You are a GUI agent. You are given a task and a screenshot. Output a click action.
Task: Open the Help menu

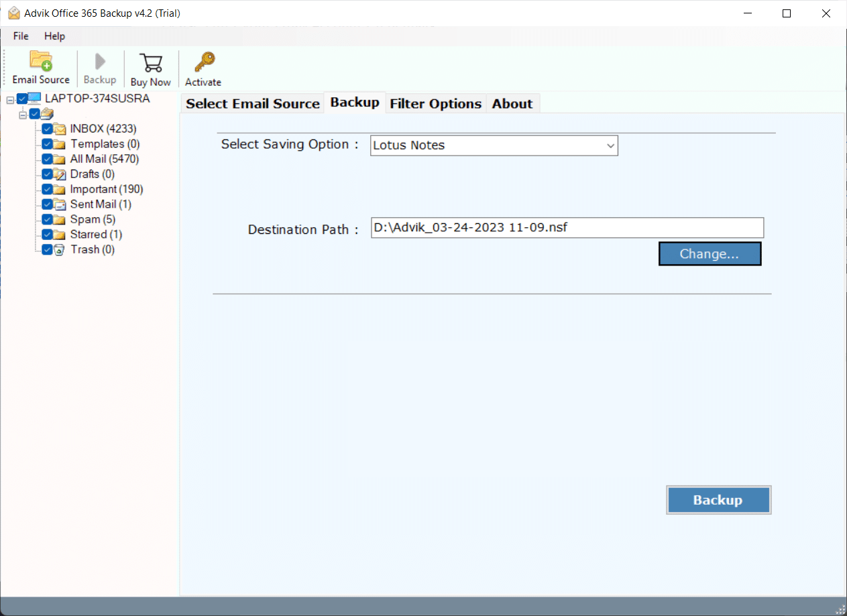[55, 36]
